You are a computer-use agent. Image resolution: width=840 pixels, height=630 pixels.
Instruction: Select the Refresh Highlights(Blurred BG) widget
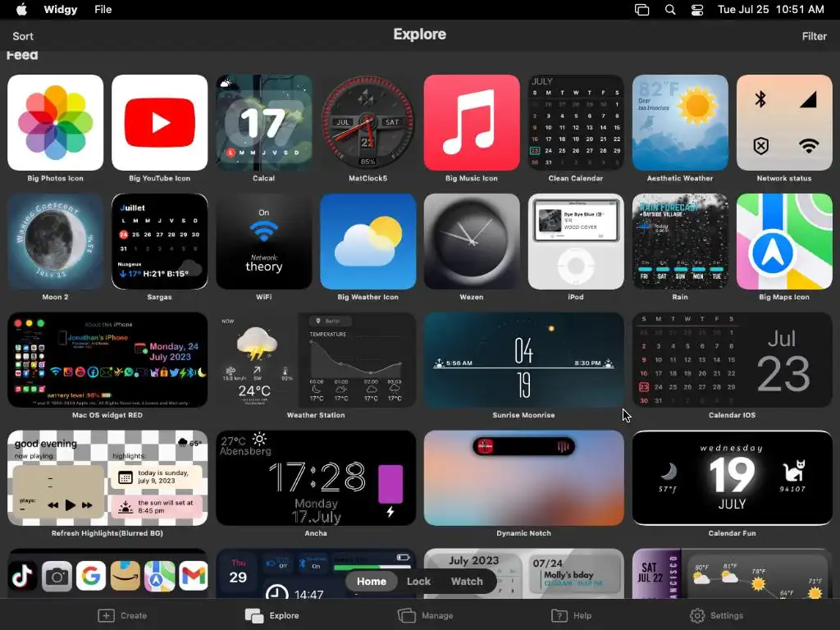pyautogui.click(x=107, y=478)
